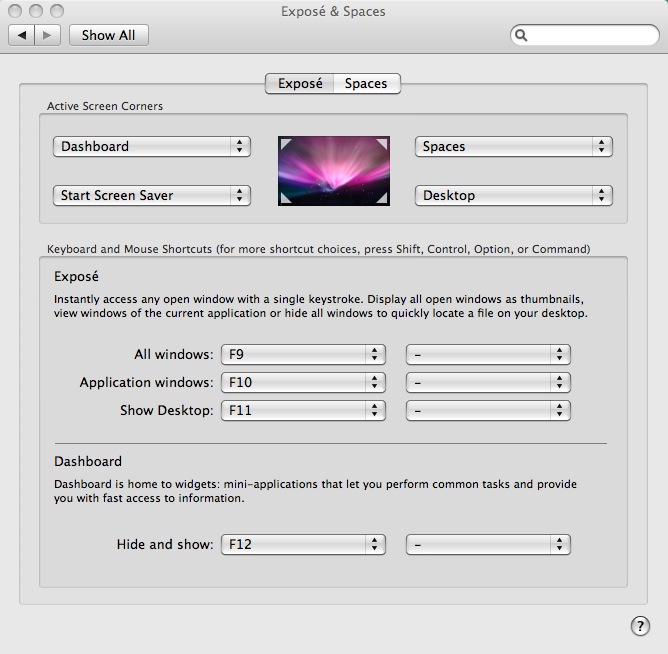The height and width of the screenshot is (654, 668).
Task: Open All windows mouse shortcut dropdown
Action: [x=488, y=354]
